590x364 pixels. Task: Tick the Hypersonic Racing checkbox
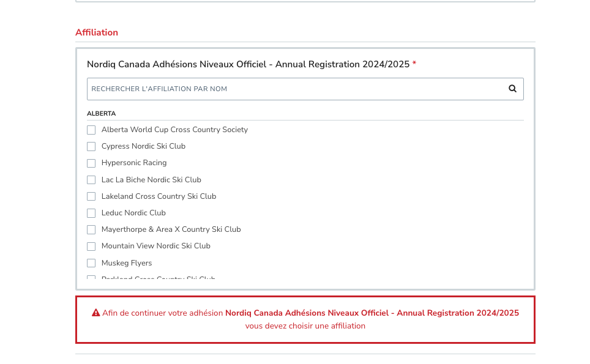tap(91, 163)
